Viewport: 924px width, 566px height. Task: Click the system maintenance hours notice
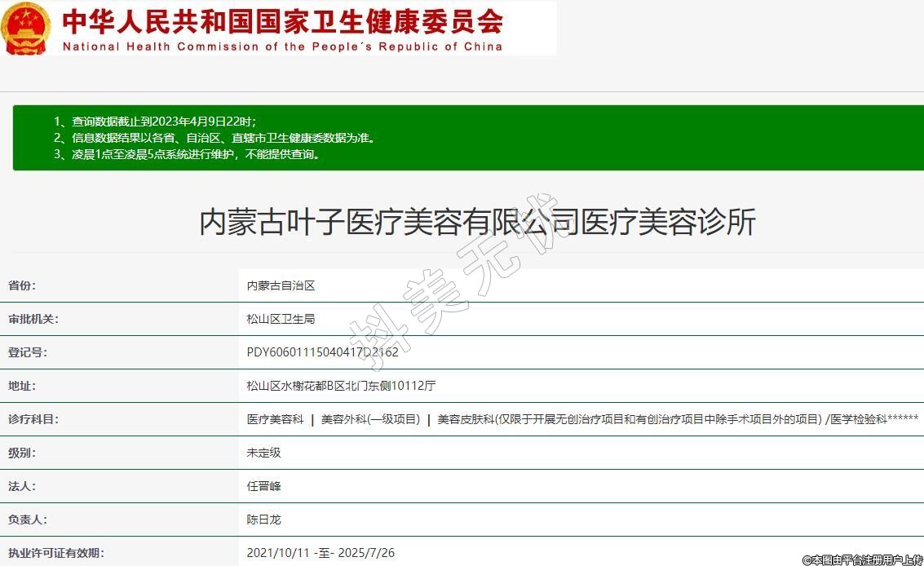tap(187, 154)
